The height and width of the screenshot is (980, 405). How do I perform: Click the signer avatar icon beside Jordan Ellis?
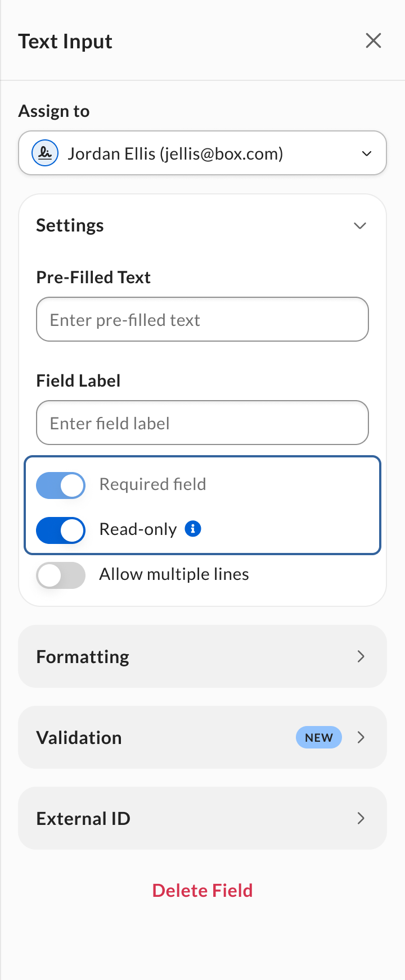[46, 153]
